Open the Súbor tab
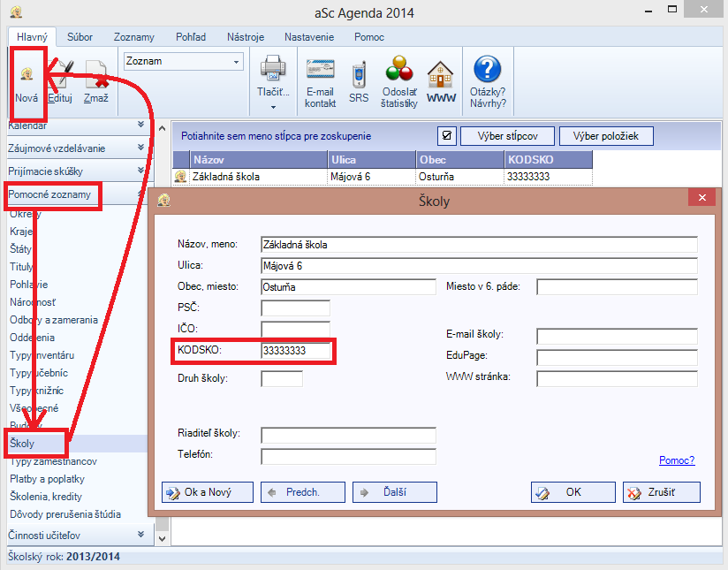 click(x=80, y=37)
